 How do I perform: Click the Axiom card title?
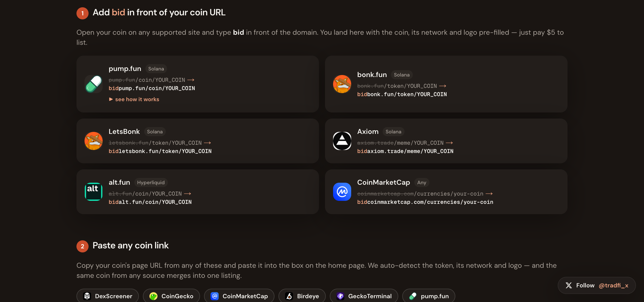pos(368,132)
